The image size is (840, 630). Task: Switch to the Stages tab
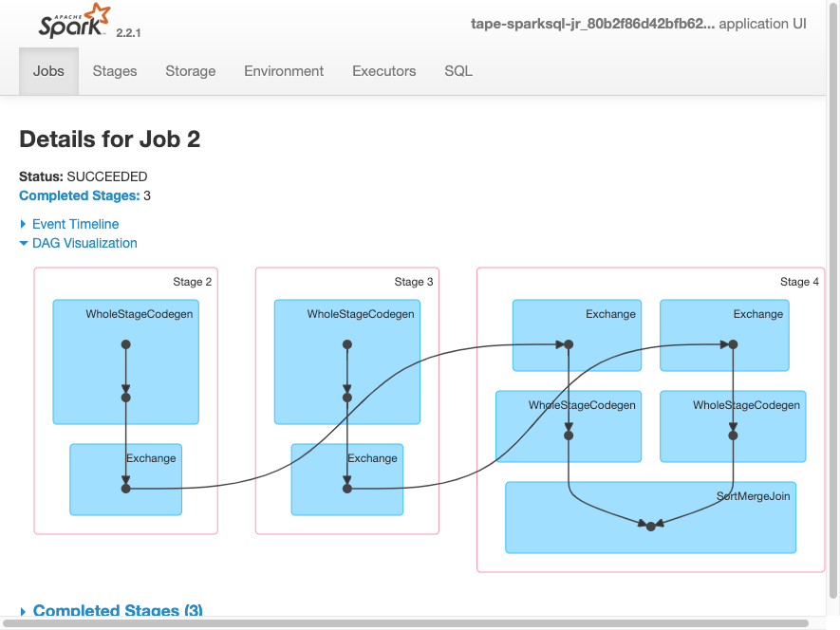point(114,70)
